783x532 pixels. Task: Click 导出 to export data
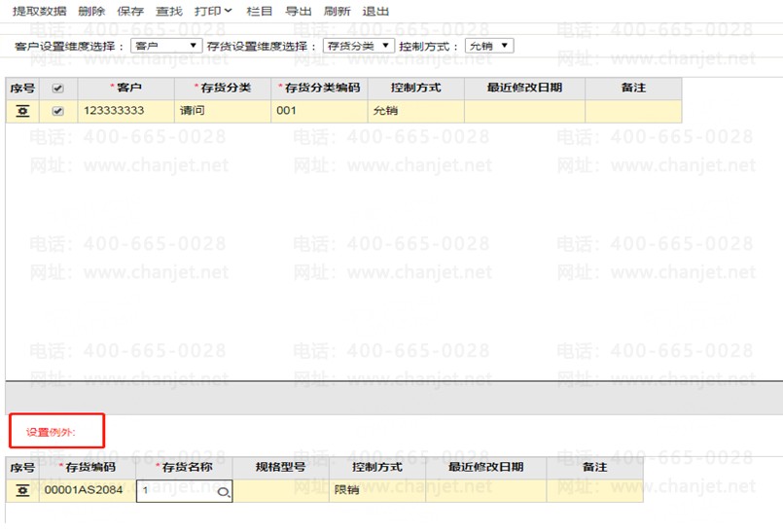click(298, 11)
